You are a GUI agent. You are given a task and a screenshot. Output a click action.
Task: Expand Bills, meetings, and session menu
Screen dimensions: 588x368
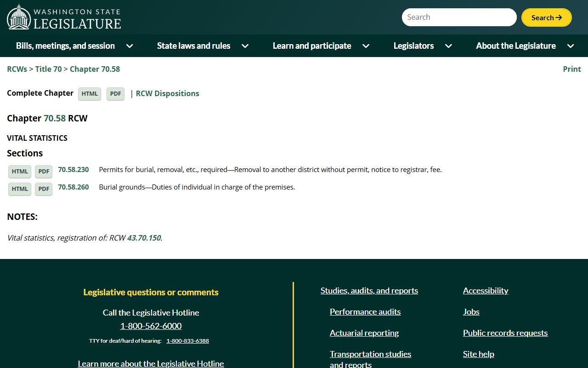pyautogui.click(x=74, y=46)
